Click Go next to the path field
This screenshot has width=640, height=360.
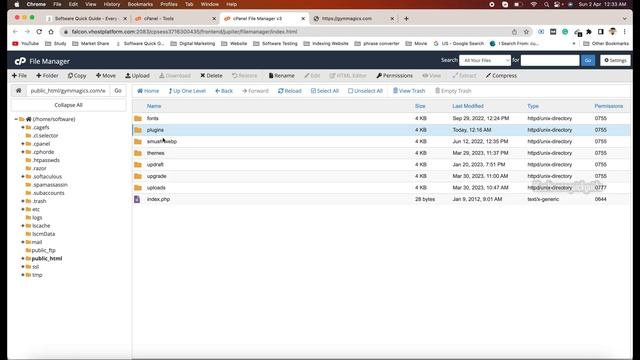(118, 91)
